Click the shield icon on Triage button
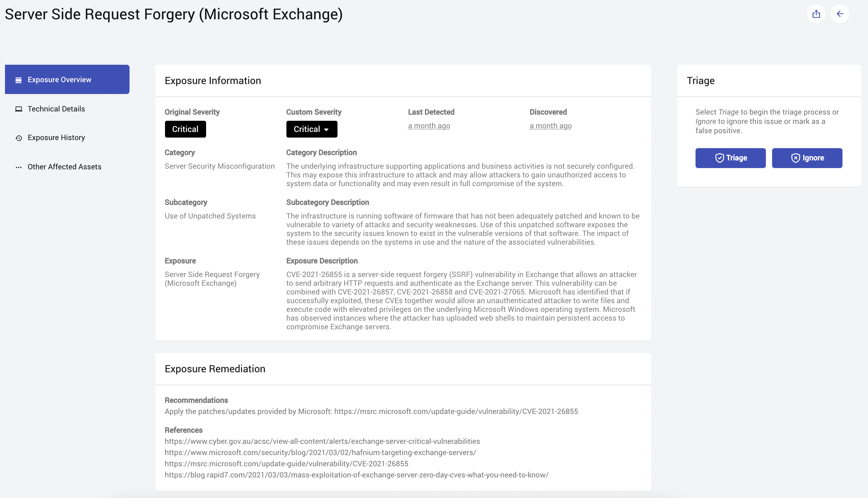Image resolution: width=868 pixels, height=498 pixels. (719, 158)
